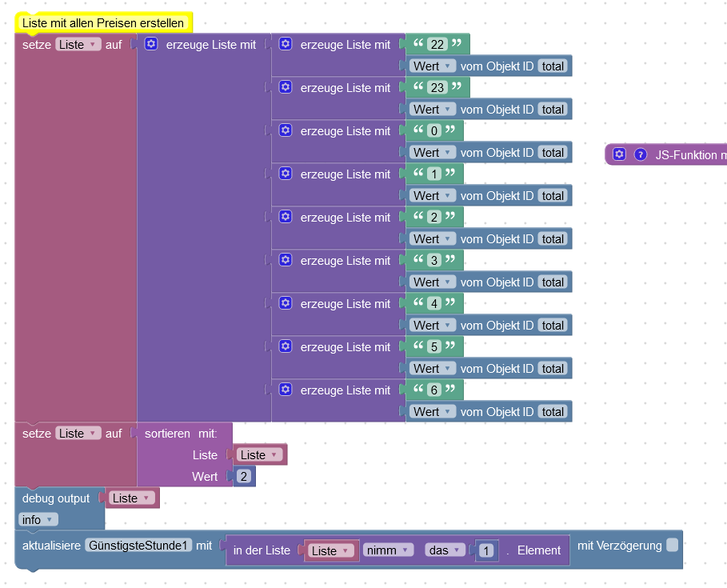This screenshot has height=588, width=727.
Task: Click the 'JS-Funktion' block label
Action: point(685,155)
